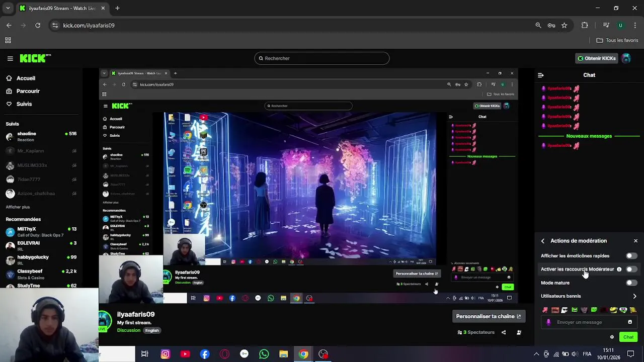
Task: Open YouTube from the taskbar
Action: (x=185, y=354)
